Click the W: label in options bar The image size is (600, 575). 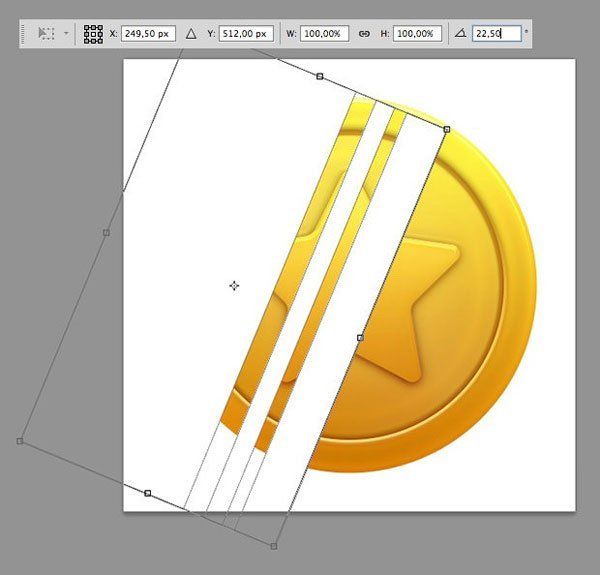click(292, 34)
